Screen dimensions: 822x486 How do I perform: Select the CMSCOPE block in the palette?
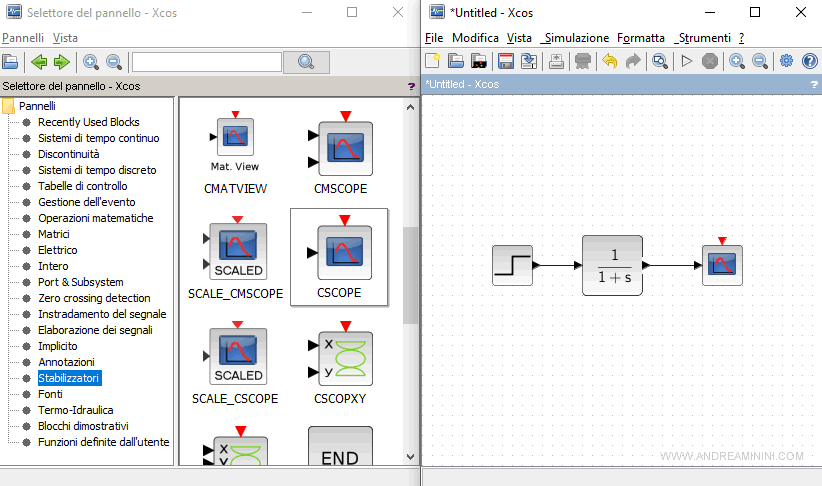[341, 153]
